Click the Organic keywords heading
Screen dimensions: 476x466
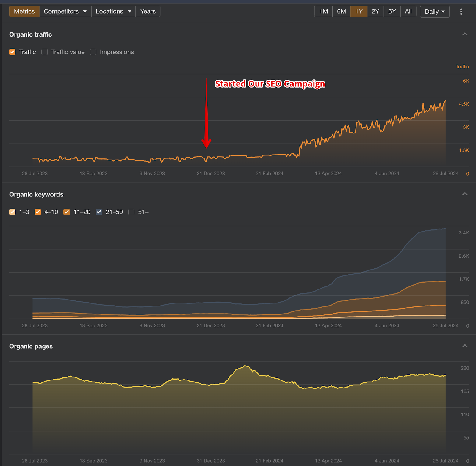pos(36,194)
